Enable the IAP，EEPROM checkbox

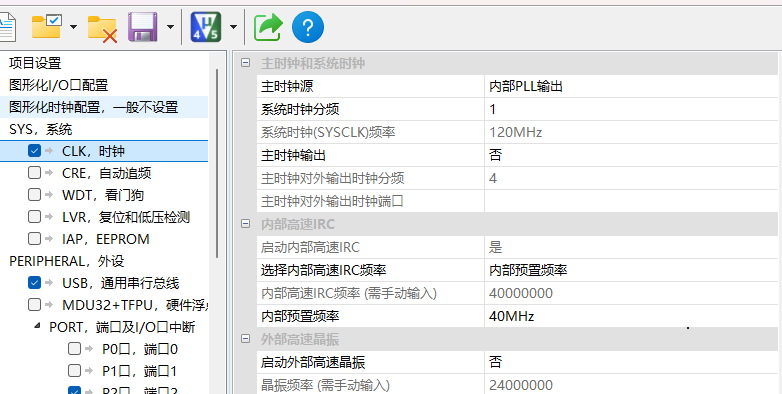(34, 238)
